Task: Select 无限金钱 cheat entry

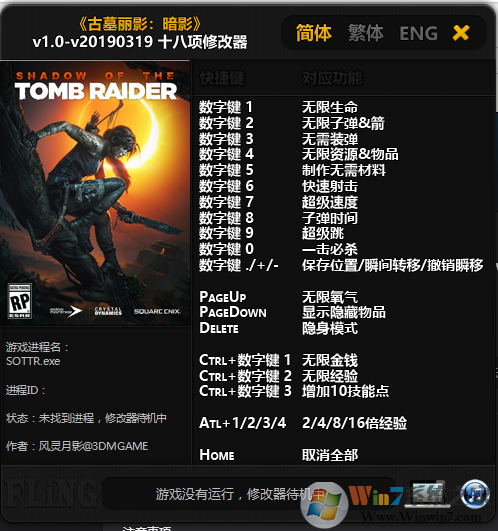Action: click(x=329, y=360)
